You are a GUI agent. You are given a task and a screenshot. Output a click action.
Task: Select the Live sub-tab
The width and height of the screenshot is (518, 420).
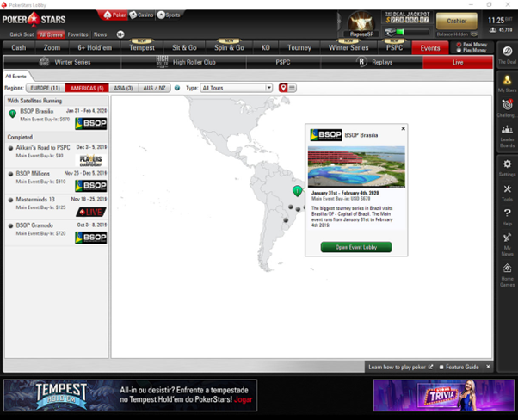pos(458,62)
